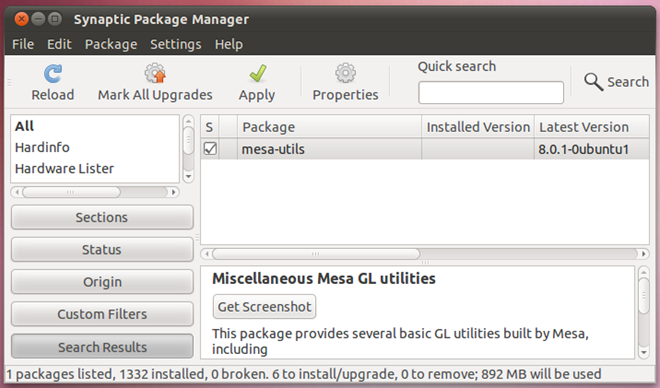This screenshot has width=660, height=388.
Task: Click filter list horizontal scroll right arrow
Action: (x=173, y=192)
